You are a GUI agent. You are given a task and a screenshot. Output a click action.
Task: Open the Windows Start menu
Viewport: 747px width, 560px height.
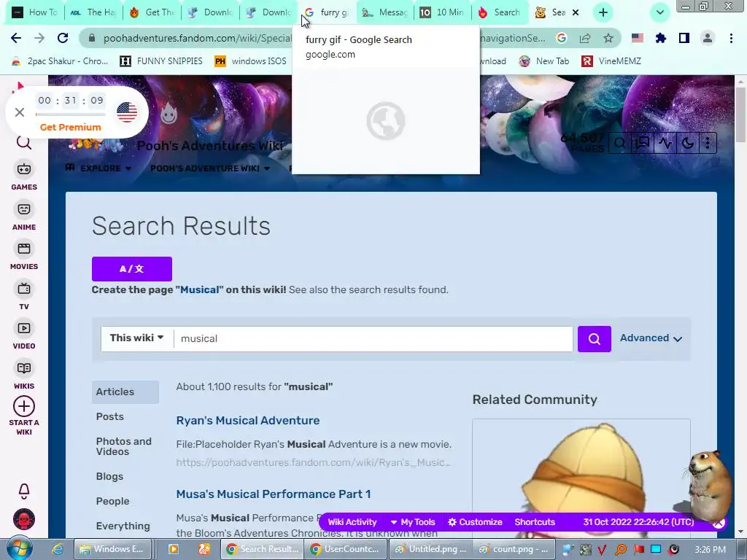tap(19, 549)
